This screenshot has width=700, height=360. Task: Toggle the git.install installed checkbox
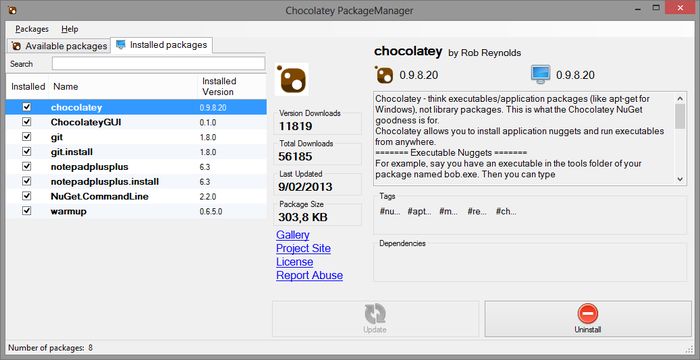pos(27,151)
